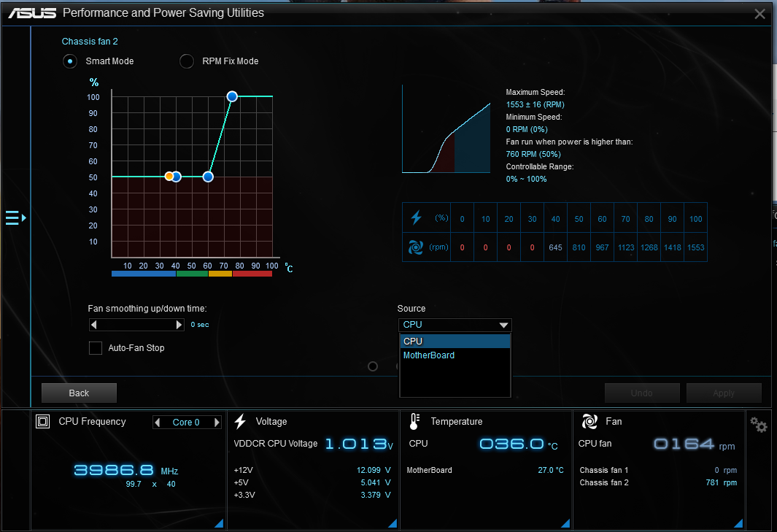Click the Apply button

[724, 393]
